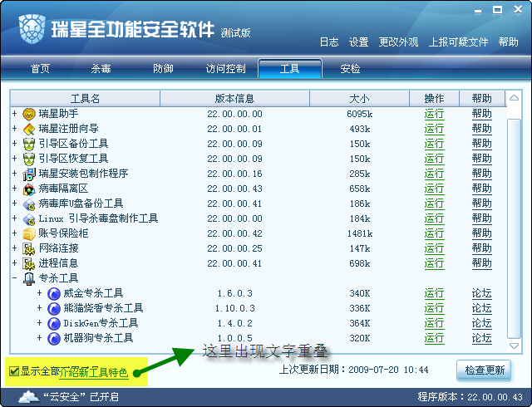Open the 日志 menu
Screen dimensions: 532x407
coord(329,42)
